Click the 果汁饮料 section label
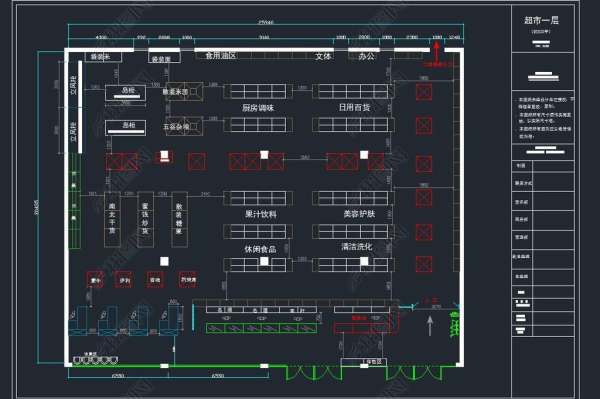 point(261,214)
